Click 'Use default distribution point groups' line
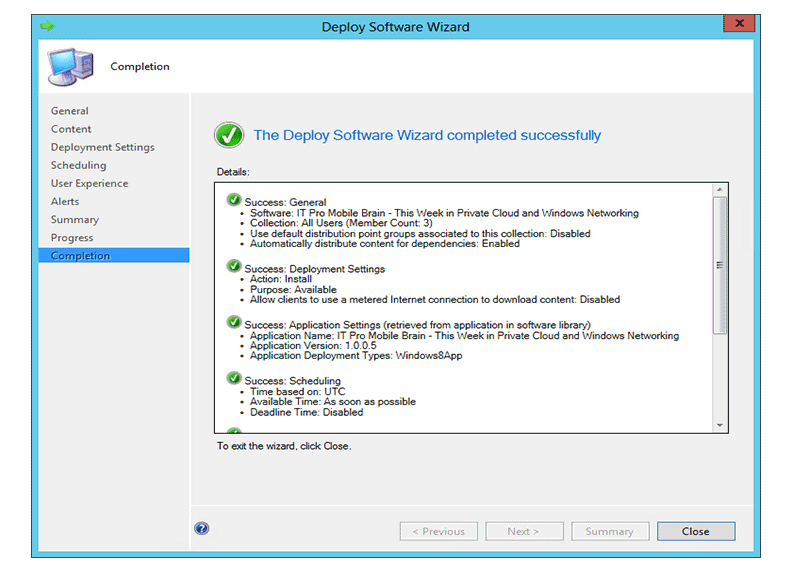The height and width of the screenshot is (569, 800). click(x=420, y=234)
